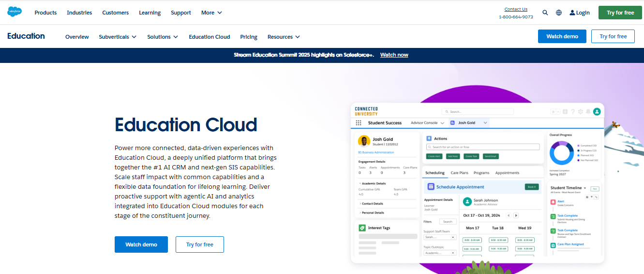Click Sarah Johnson's teal avatar icon
This screenshot has height=274, width=644.
pyautogui.click(x=467, y=201)
